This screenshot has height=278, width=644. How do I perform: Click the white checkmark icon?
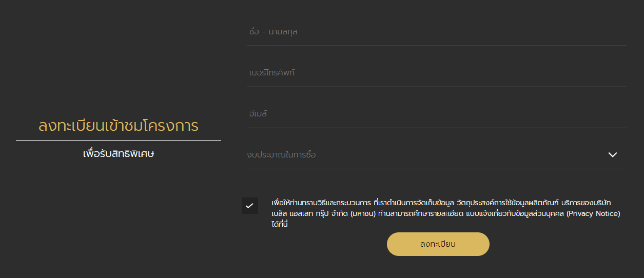click(249, 206)
